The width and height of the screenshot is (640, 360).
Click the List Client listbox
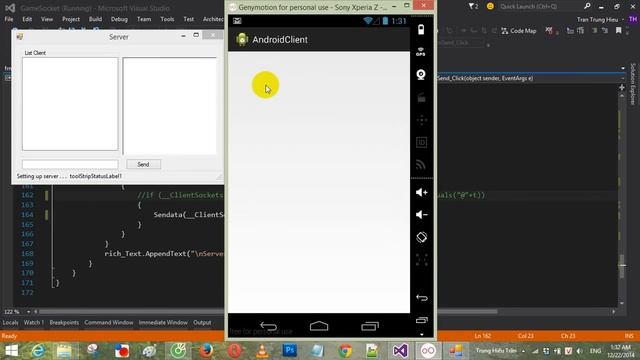pyautogui.click(x=70, y=104)
